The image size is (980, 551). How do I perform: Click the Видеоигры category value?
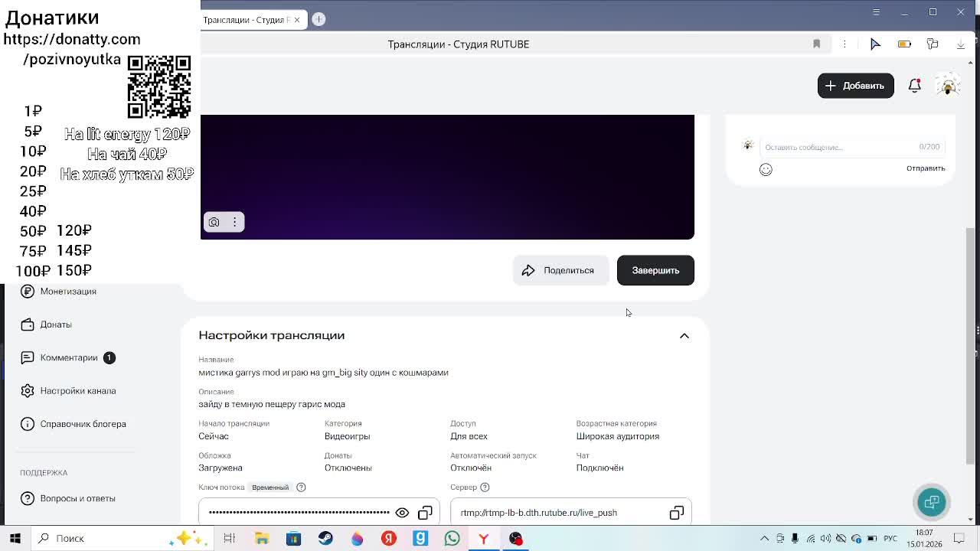click(x=347, y=436)
